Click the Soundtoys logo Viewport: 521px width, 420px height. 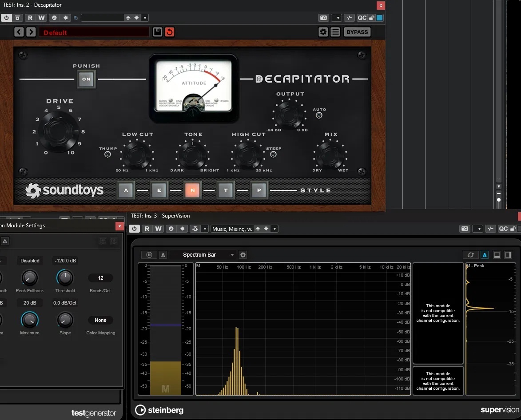[x=64, y=190]
